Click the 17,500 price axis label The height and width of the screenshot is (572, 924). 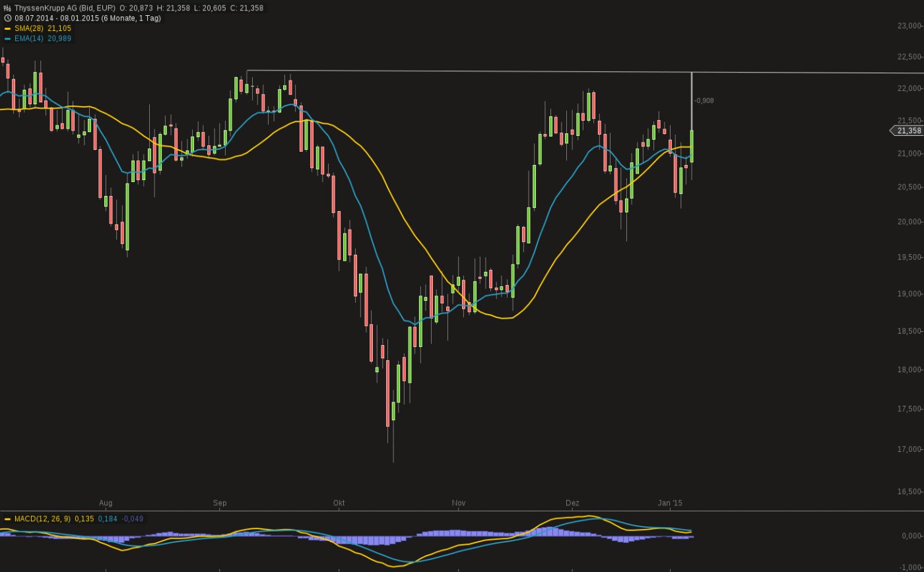click(909, 409)
